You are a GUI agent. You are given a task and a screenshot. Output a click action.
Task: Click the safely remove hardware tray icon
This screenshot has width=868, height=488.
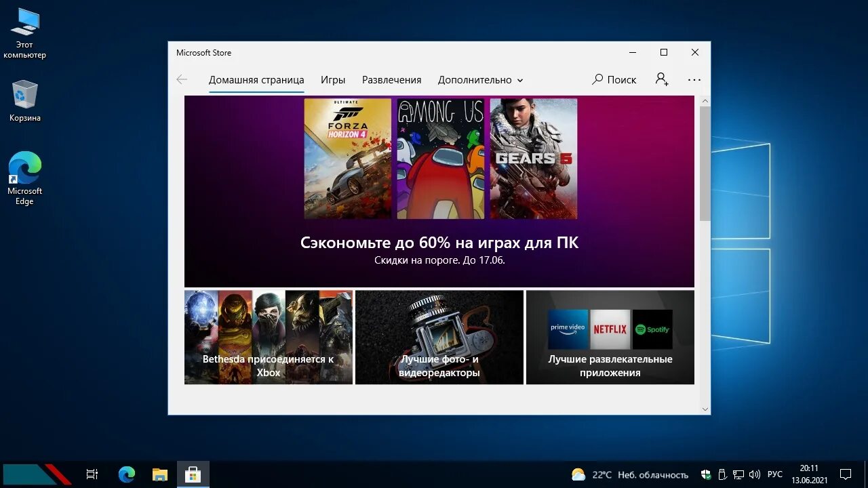(722, 474)
